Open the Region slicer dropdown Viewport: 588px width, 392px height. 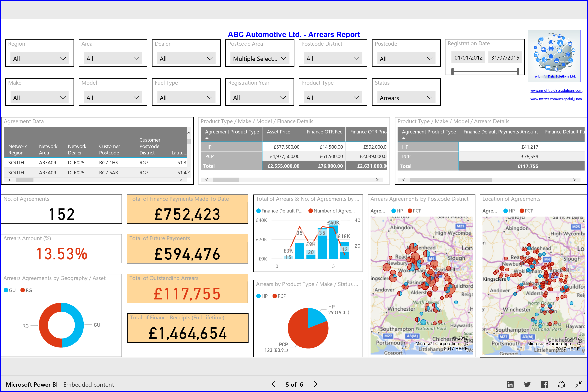63,58
